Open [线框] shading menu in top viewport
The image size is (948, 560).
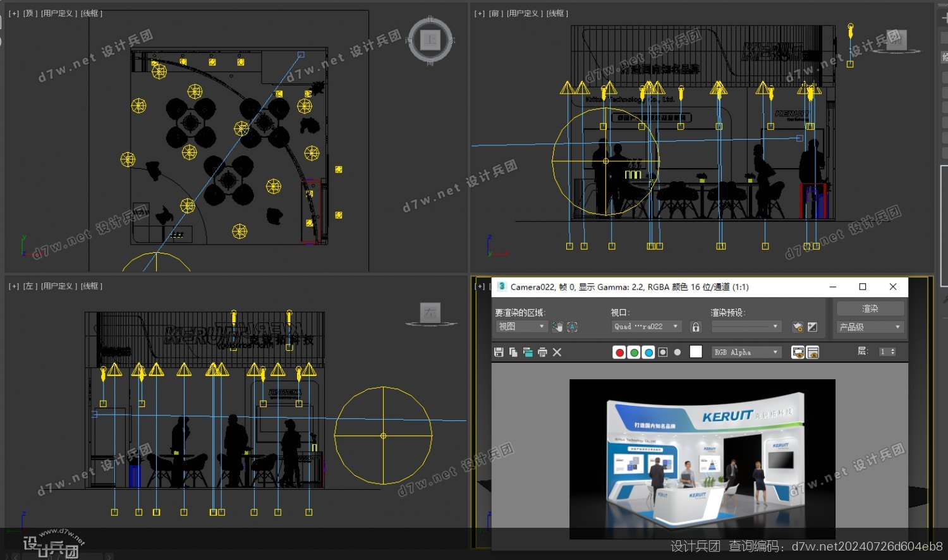pos(92,13)
